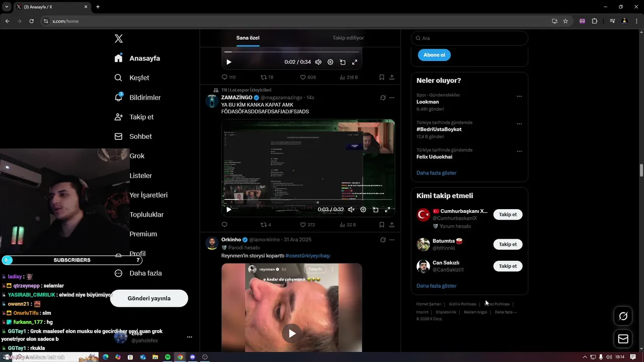This screenshot has width=644, height=362.
Task: Show more trends under Neler oluyor
Action: (x=436, y=172)
